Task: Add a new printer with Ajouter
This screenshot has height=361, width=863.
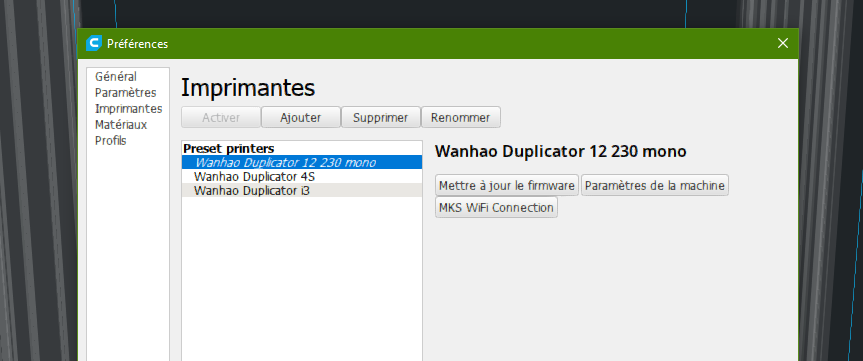Action: point(301,117)
